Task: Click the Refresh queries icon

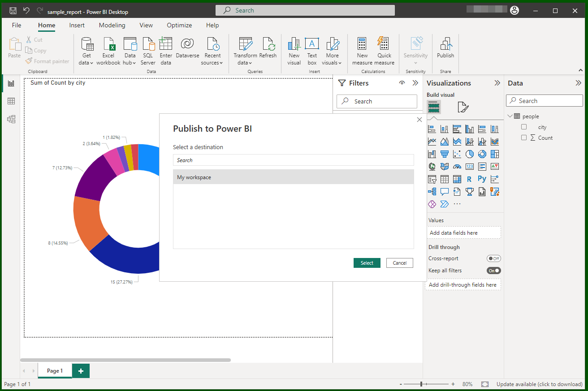Action: (x=268, y=47)
